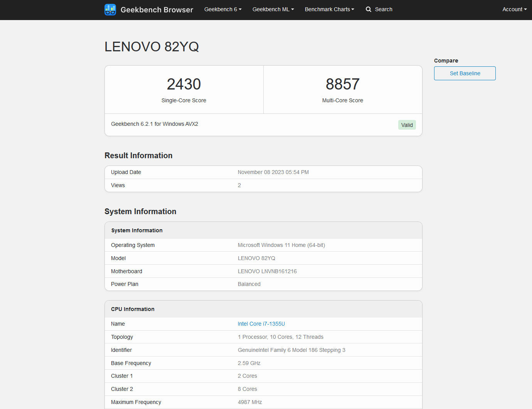Screen dimensions: 532x409
Task: Click the 2430 Single-Core Score
Action: [x=184, y=84]
